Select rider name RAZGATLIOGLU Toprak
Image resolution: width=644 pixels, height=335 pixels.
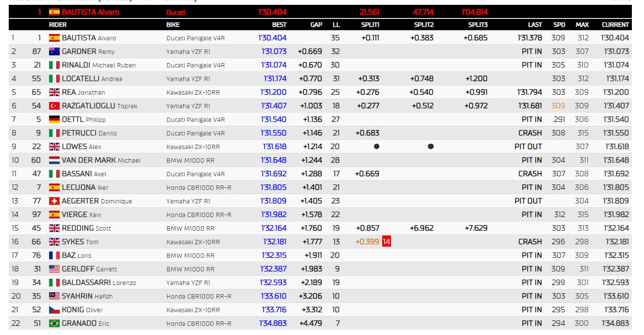tap(100, 106)
